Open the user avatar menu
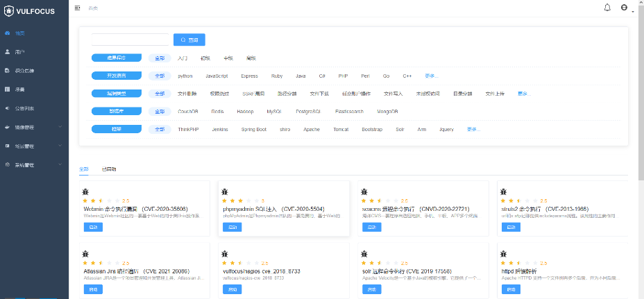 click(x=624, y=8)
